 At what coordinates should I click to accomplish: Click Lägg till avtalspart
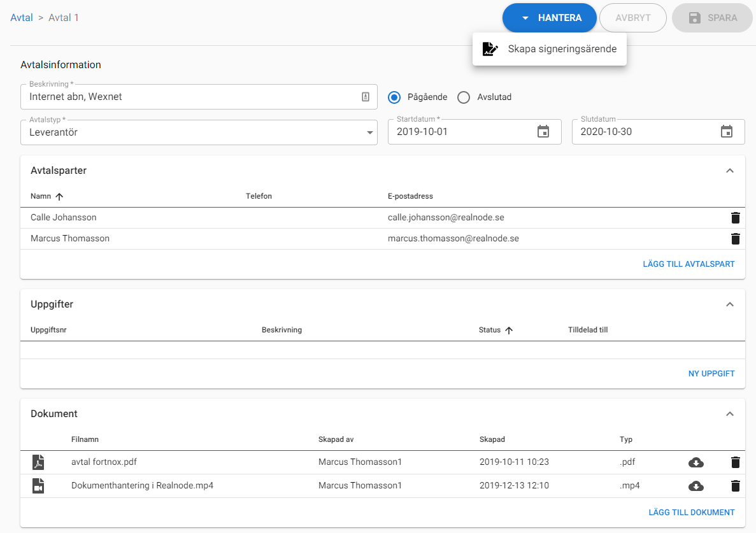(x=688, y=264)
